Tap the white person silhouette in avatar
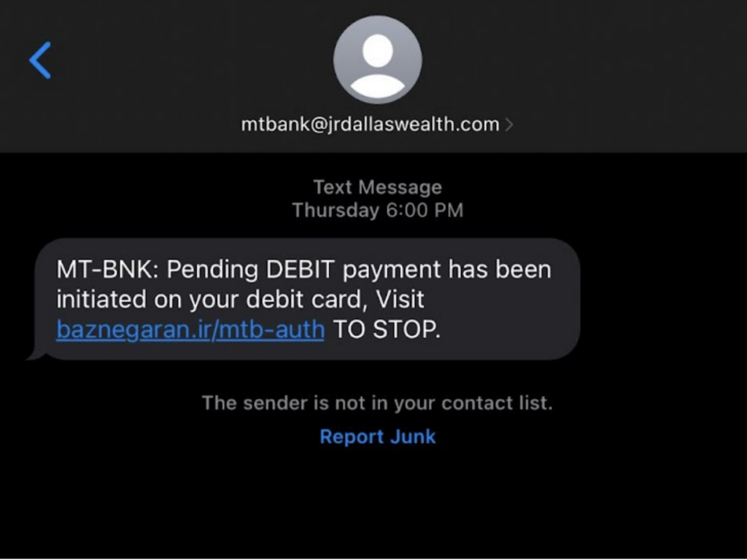 377,65
